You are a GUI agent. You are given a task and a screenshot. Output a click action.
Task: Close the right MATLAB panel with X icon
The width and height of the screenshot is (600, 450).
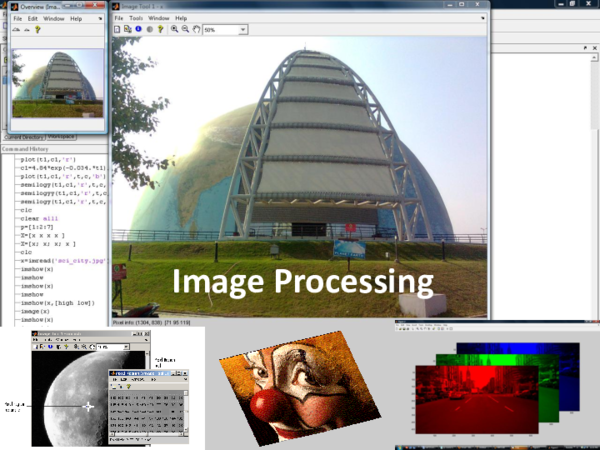point(595,48)
